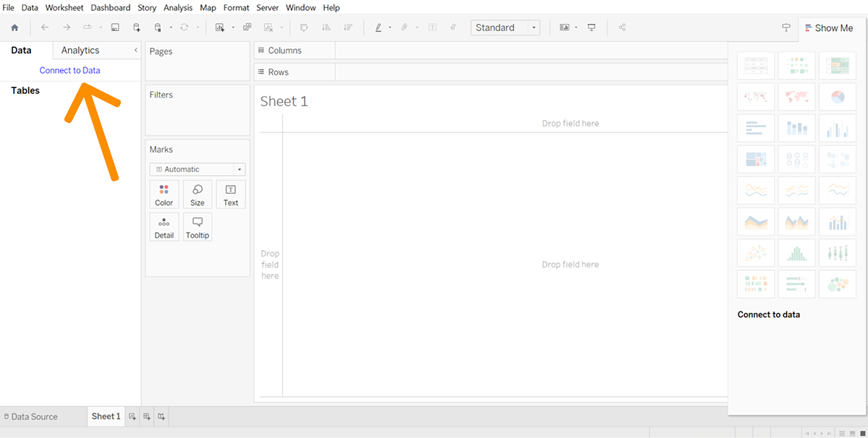Collapse the Data pane with chevron
Screen dimensions: 868x438
[x=136, y=50]
